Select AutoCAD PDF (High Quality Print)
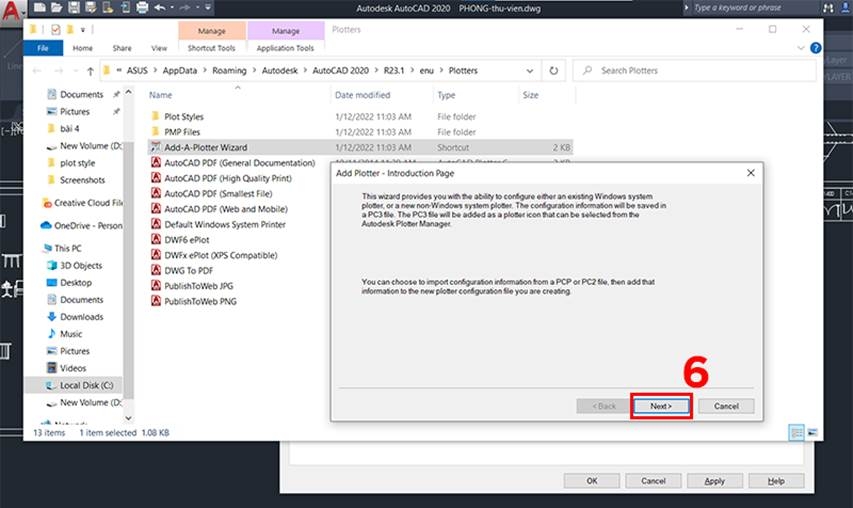 [227, 178]
